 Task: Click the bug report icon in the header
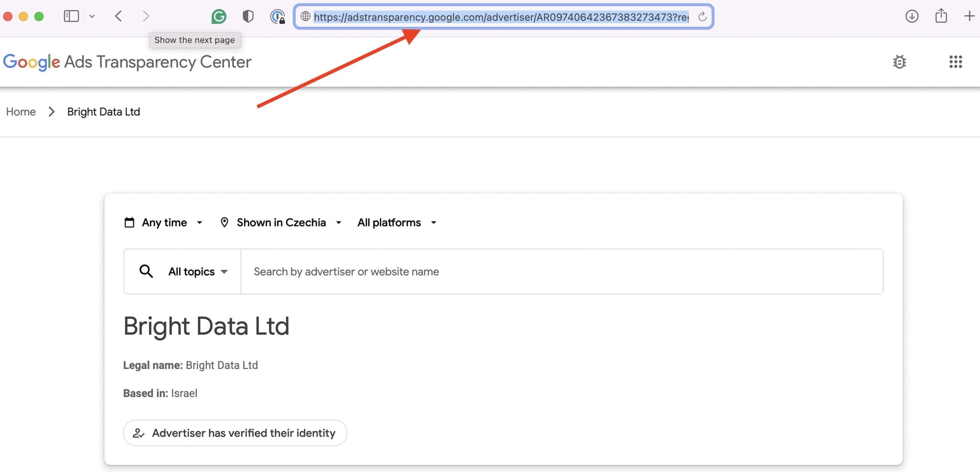900,62
